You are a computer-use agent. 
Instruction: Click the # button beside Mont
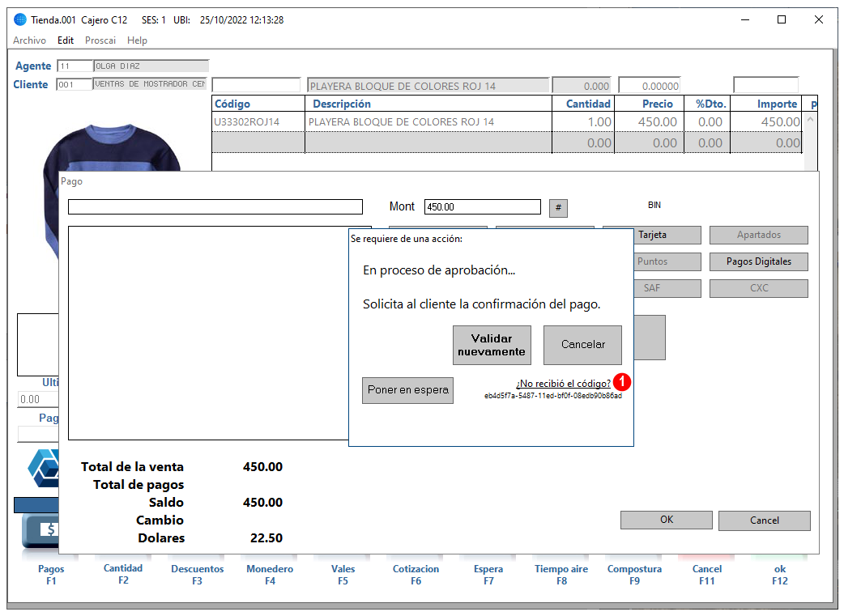pyautogui.click(x=558, y=208)
